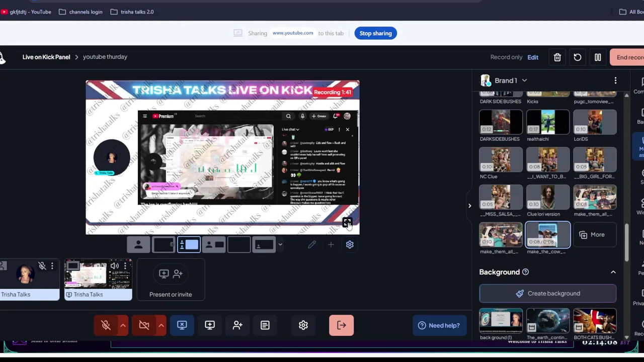Select the solo person layout

click(x=138, y=245)
